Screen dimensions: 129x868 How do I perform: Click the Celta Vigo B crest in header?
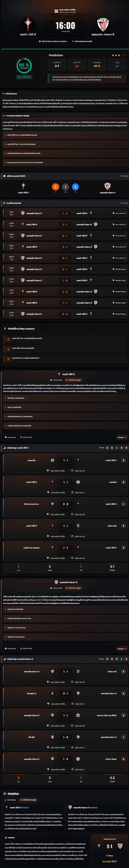coord(28,25)
